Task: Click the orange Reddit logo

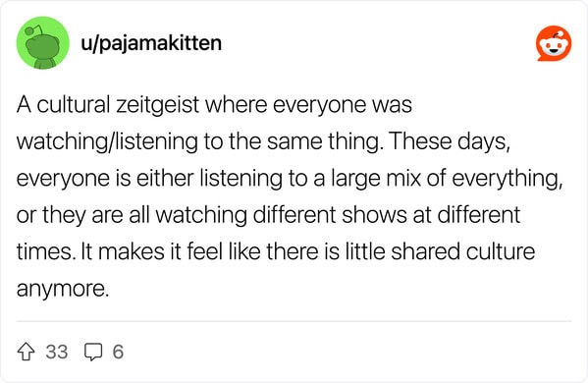Action: [x=554, y=43]
